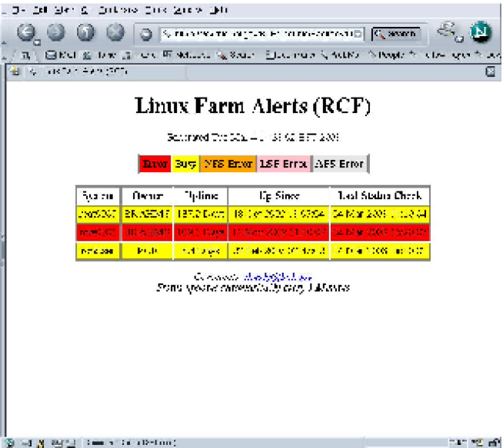Click the Uptime column header
Viewport: 503px width, 448px height.
pyautogui.click(x=201, y=196)
